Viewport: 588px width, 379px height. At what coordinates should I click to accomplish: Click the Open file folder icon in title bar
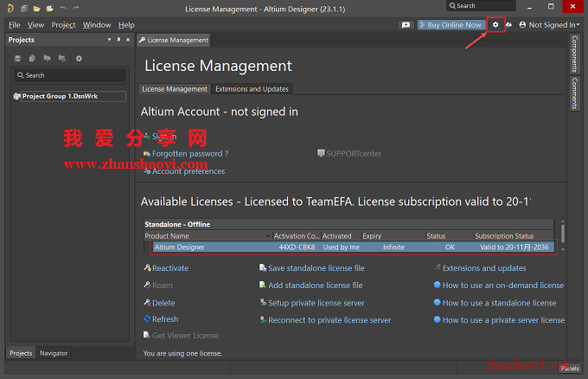coord(36,9)
